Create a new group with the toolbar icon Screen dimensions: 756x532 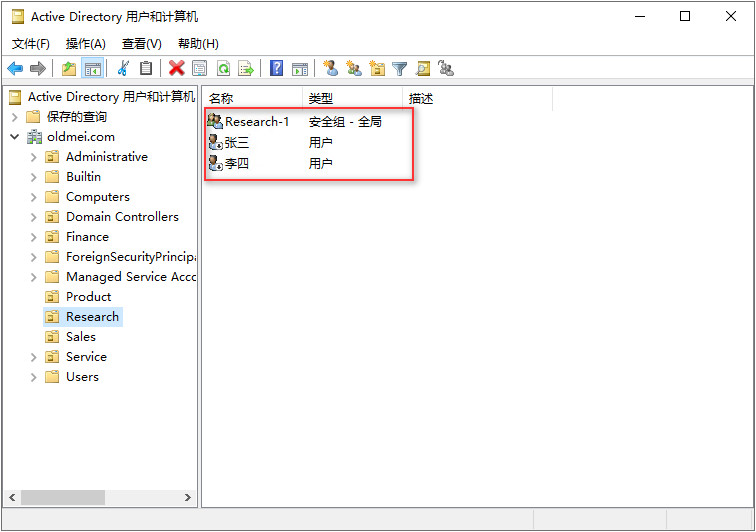click(354, 68)
